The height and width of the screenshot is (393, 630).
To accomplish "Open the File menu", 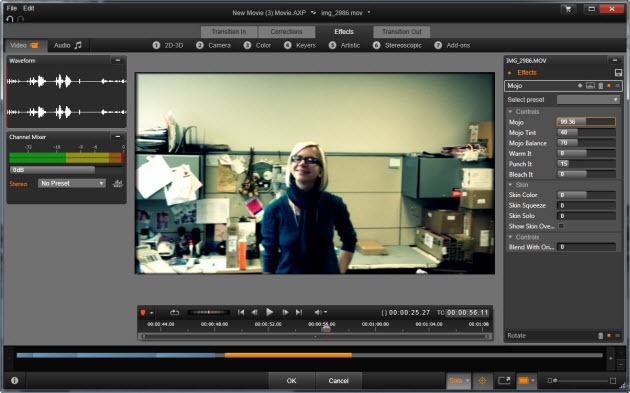I will tap(12, 8).
